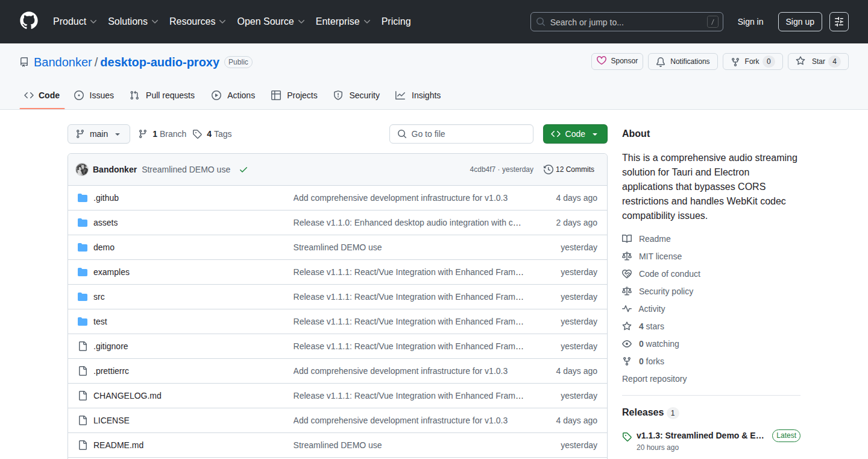This screenshot has width=868, height=459.
Task: Go to the Pricing page
Action: pyautogui.click(x=396, y=22)
